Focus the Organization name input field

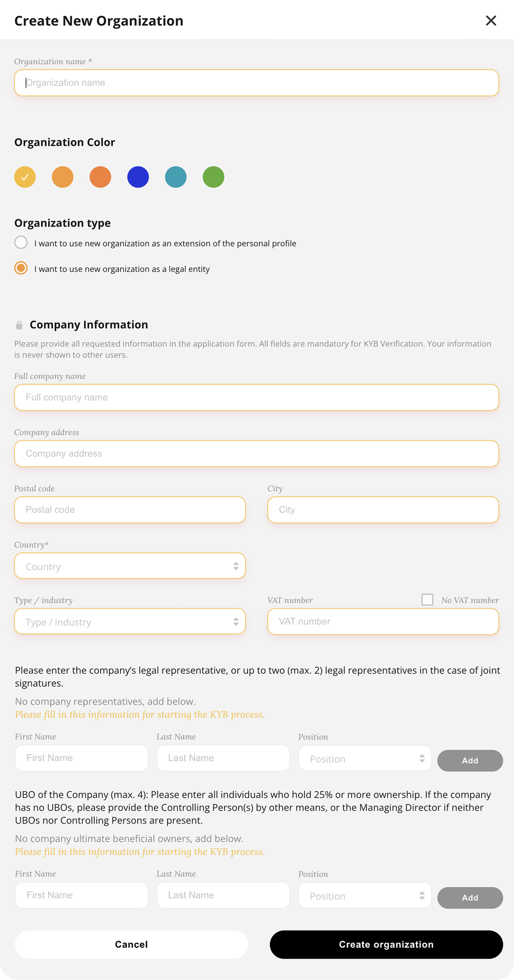[256, 82]
